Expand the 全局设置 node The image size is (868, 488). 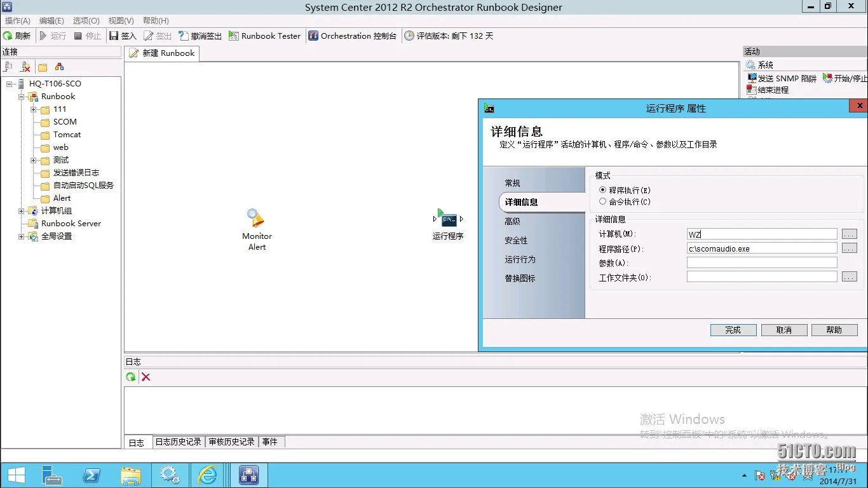[21, 236]
